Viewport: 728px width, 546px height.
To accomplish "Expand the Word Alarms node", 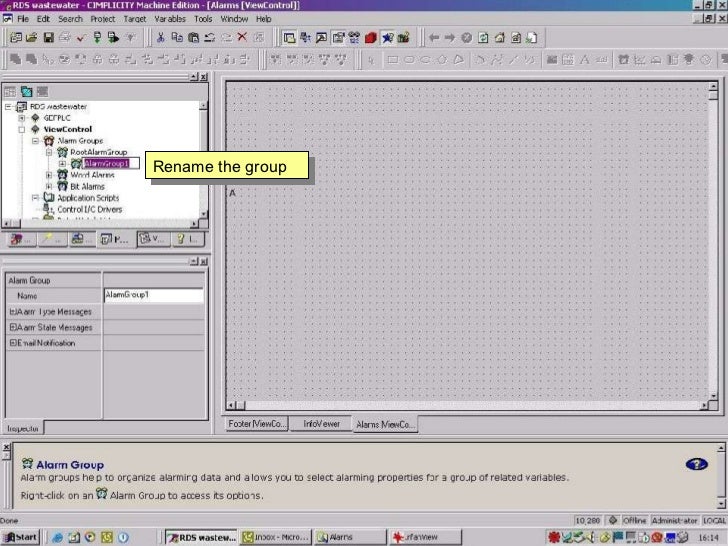I will pos(49,175).
